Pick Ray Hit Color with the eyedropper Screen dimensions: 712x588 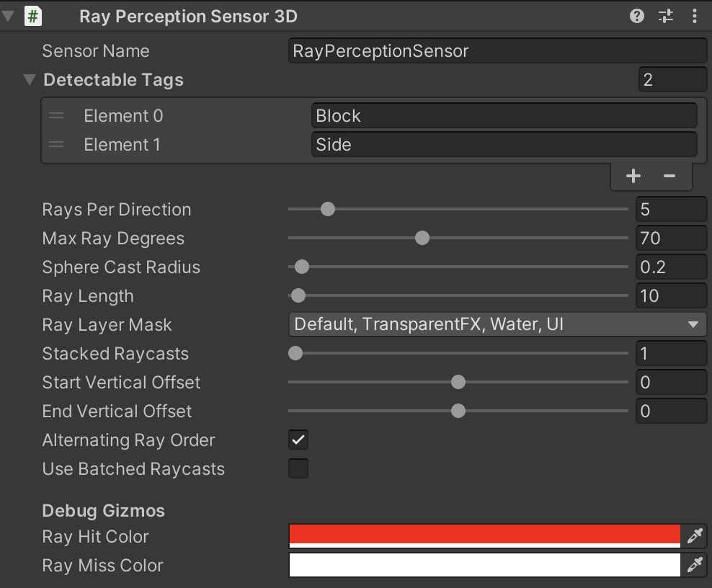pyautogui.click(x=695, y=536)
